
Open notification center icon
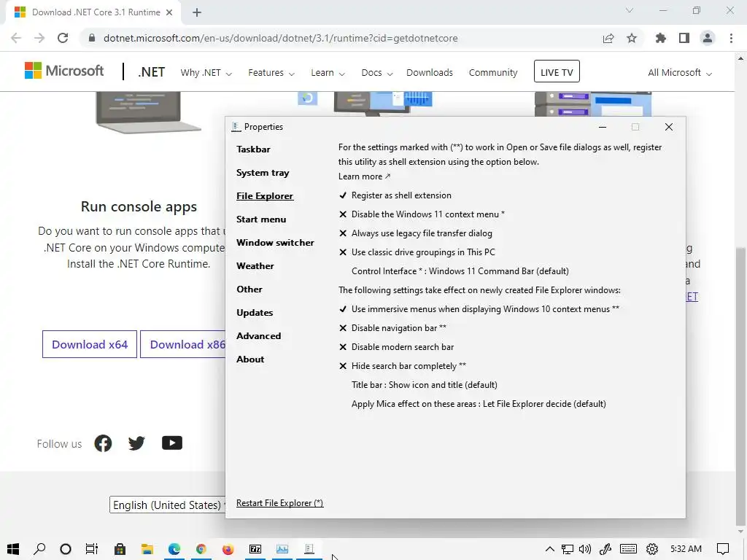click(x=723, y=549)
